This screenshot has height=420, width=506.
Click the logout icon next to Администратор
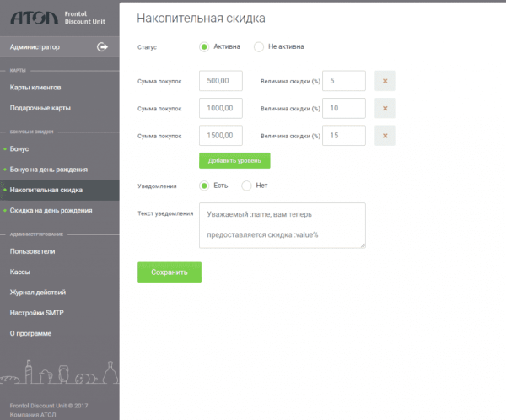click(x=103, y=47)
